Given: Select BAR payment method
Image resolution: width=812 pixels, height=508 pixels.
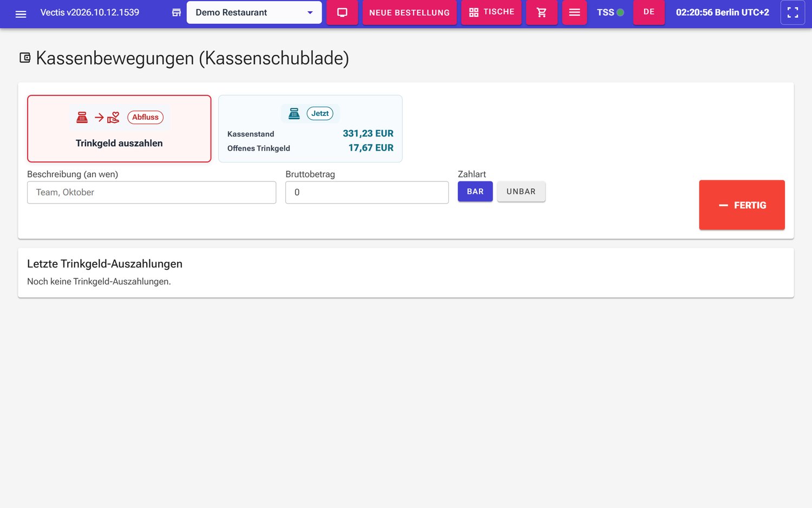Looking at the screenshot, I should pyautogui.click(x=475, y=192).
